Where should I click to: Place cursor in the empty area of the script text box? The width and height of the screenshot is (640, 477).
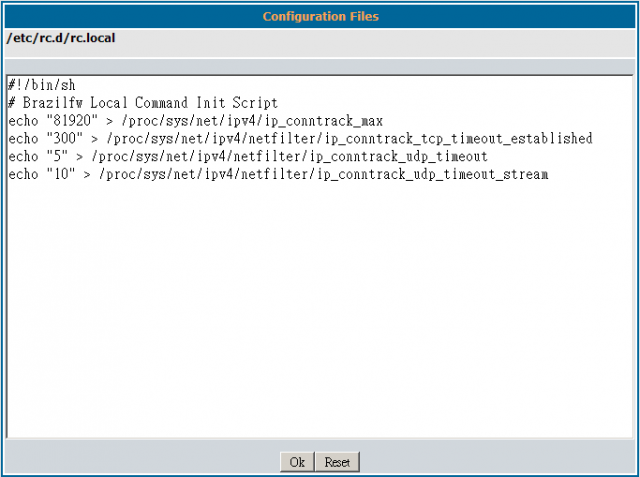point(320,310)
